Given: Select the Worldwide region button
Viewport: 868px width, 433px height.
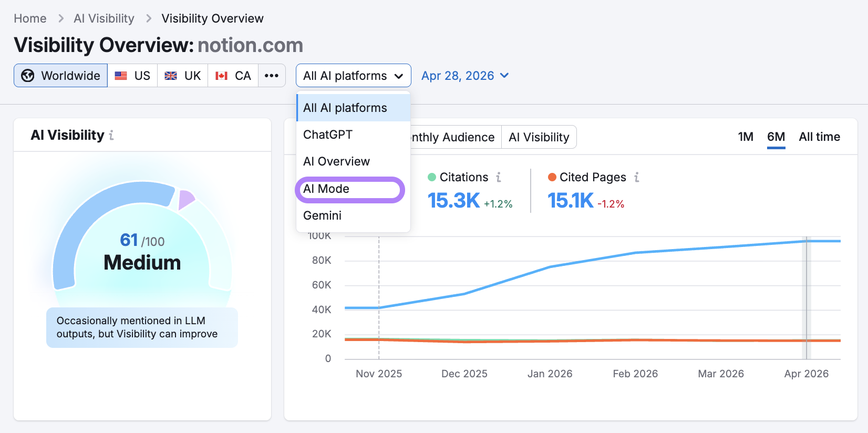Looking at the screenshot, I should [61, 76].
